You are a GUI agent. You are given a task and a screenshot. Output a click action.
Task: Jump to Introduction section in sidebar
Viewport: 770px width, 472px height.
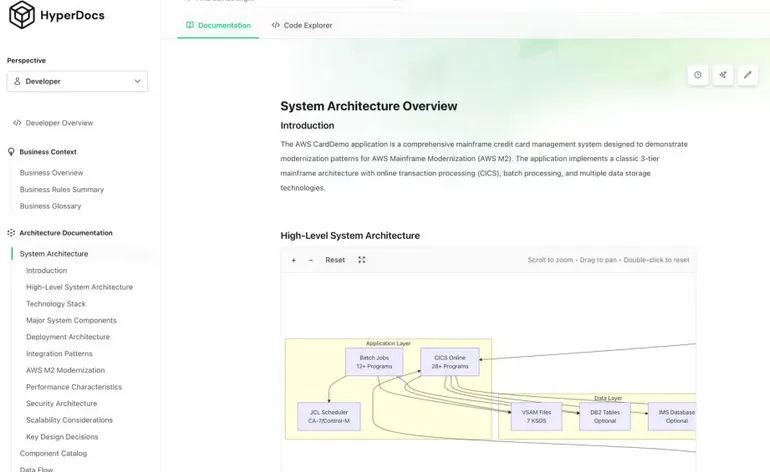[47, 271]
